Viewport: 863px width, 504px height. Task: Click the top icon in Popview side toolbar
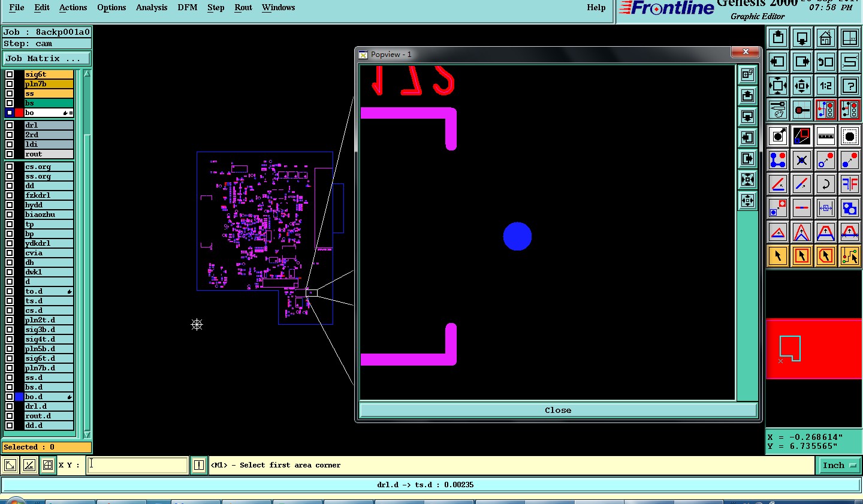(x=747, y=74)
